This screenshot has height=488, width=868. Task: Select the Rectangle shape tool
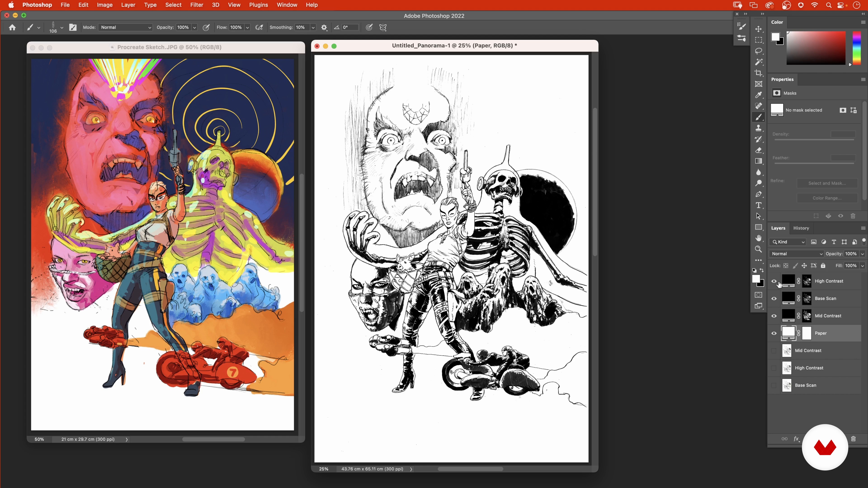pos(759,227)
